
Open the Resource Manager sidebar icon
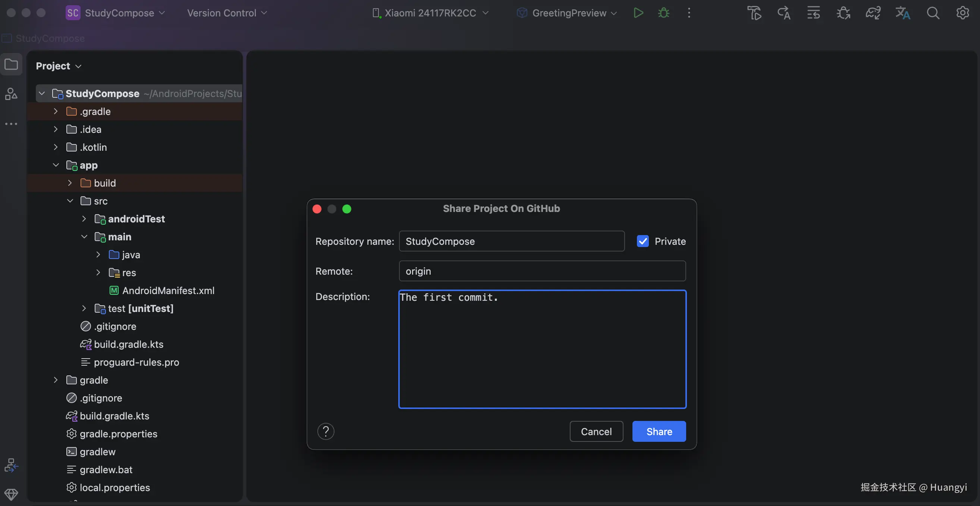(x=11, y=94)
